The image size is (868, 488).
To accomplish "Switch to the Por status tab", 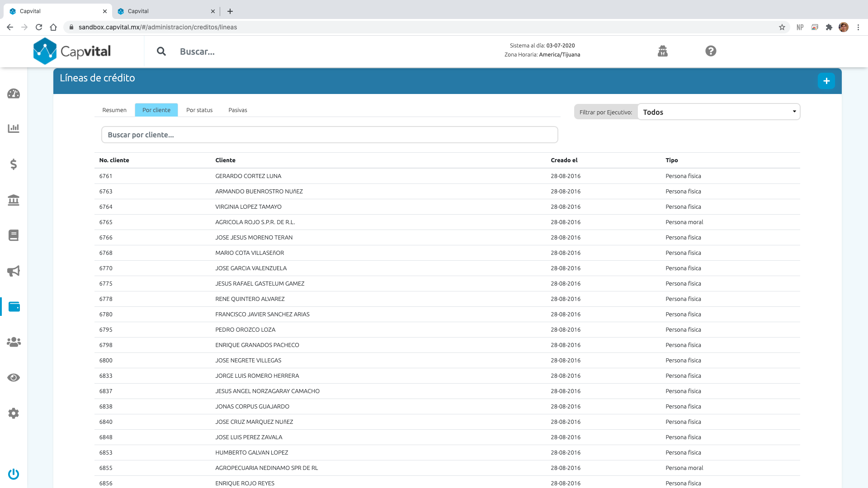I will tap(199, 110).
